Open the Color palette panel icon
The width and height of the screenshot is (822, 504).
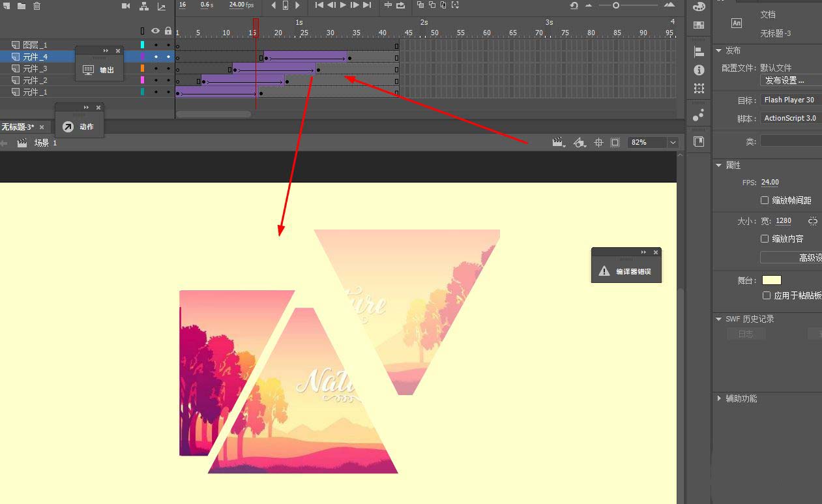point(699,7)
